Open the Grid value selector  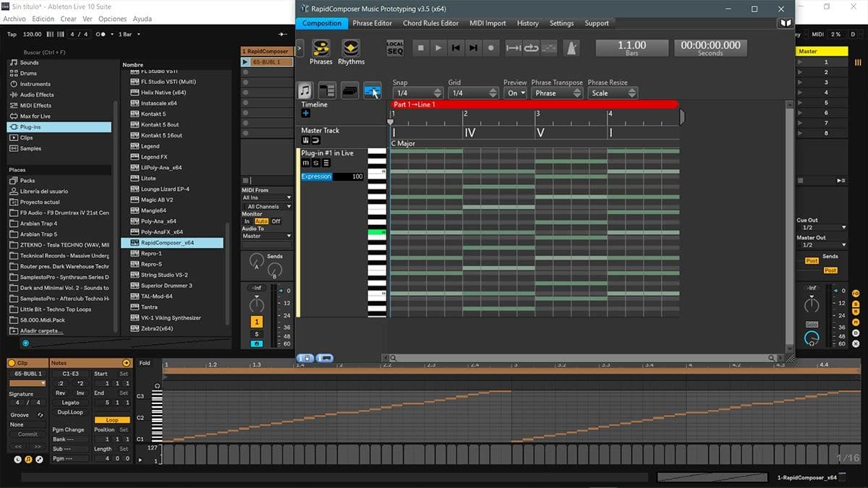[x=473, y=93]
